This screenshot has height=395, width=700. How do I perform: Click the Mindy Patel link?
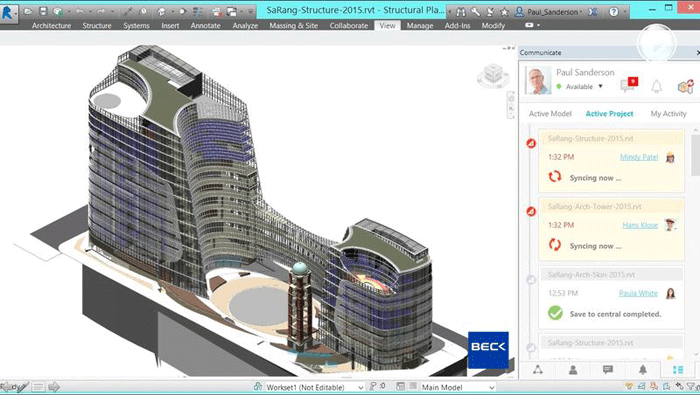(x=639, y=157)
